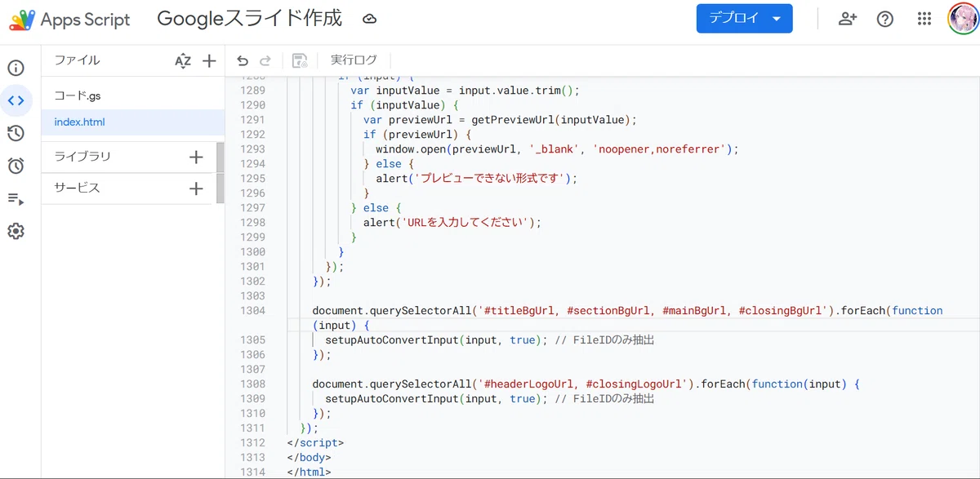Click the ファイル panel heading

click(77, 60)
